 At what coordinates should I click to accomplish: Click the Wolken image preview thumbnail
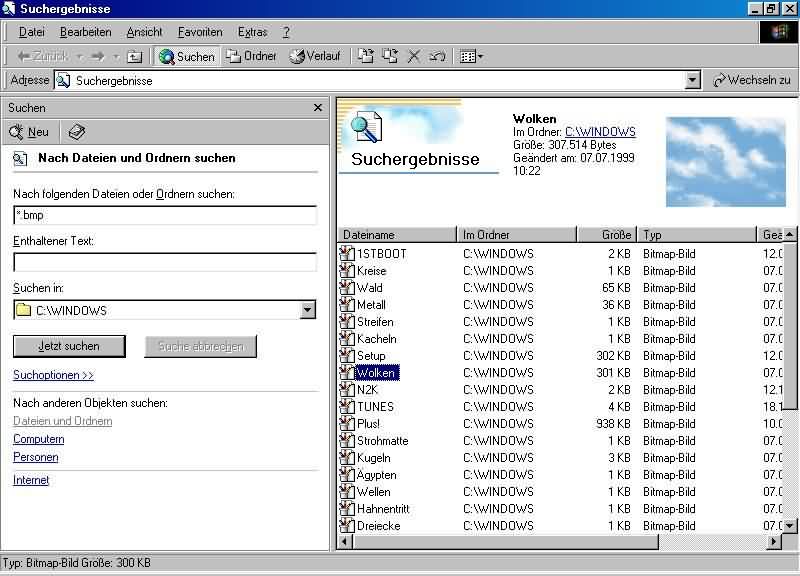[725, 161]
